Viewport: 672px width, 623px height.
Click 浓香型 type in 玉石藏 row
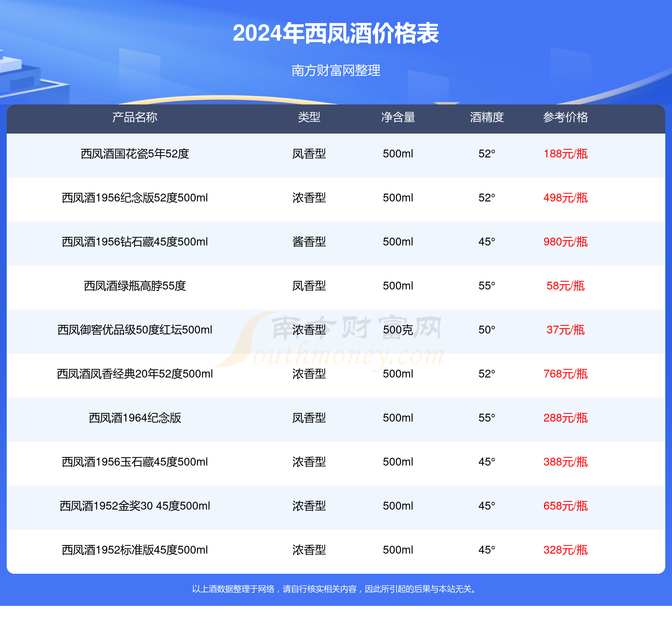coord(309,462)
